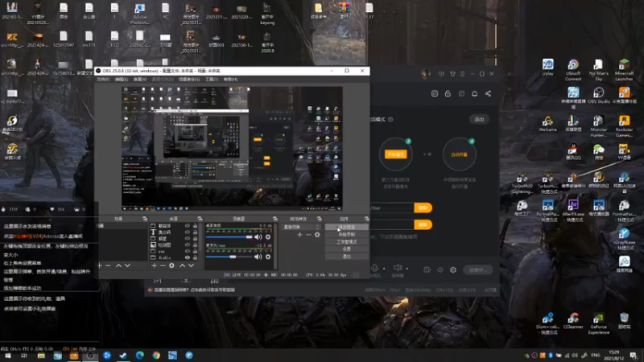Move the selected source up in Sources dock

point(182,265)
